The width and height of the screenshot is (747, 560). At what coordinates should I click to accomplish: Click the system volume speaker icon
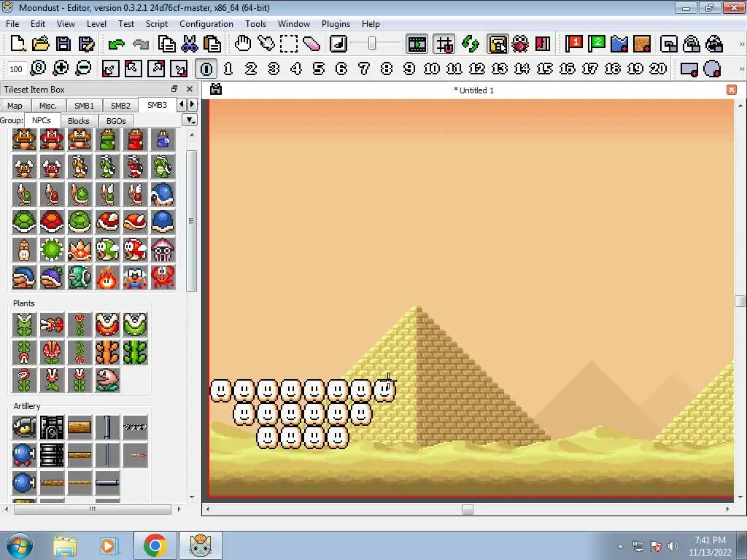pos(673,546)
